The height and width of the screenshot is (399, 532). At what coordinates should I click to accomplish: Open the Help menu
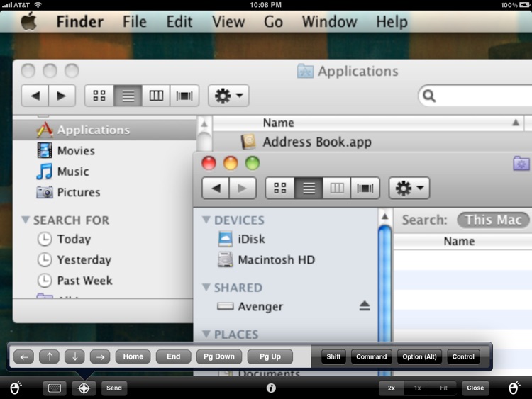click(392, 22)
